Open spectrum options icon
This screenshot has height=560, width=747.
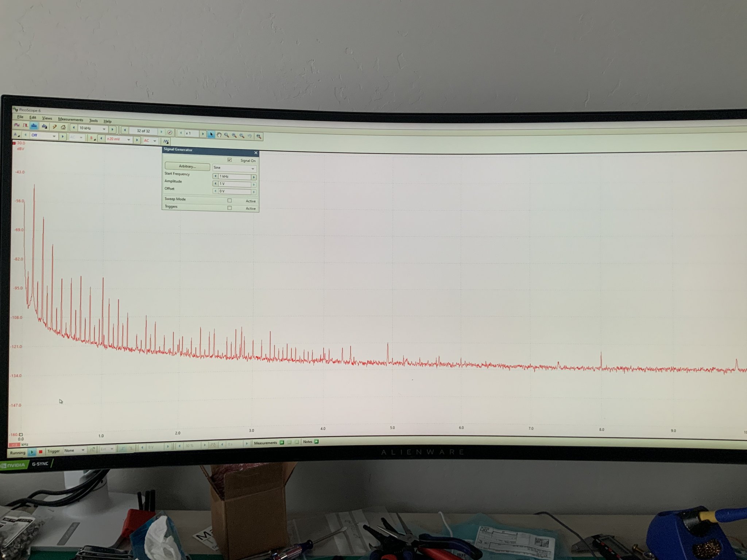coord(44,126)
